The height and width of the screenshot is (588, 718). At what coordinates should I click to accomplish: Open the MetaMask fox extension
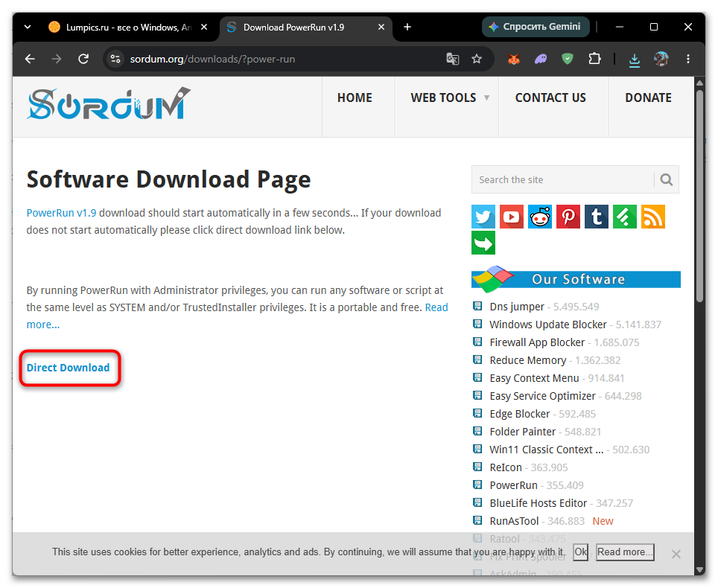(514, 59)
